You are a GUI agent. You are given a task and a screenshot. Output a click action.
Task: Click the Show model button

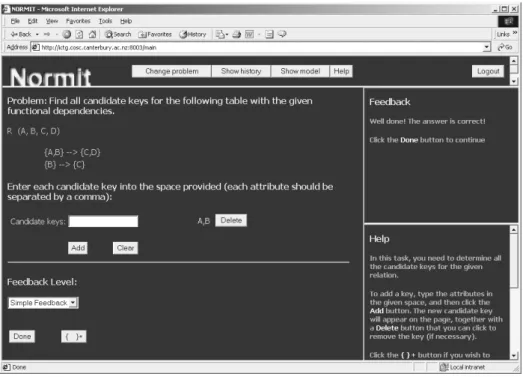click(x=300, y=71)
